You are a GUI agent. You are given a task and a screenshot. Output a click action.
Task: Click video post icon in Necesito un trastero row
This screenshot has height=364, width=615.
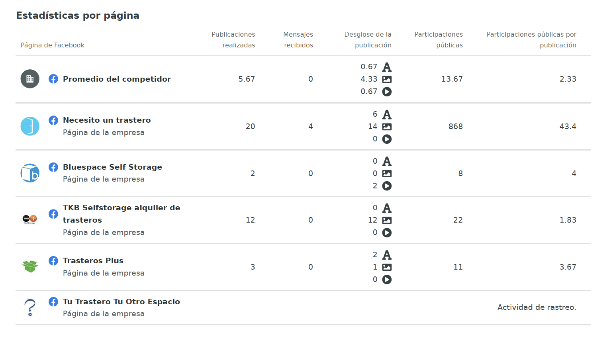click(387, 139)
